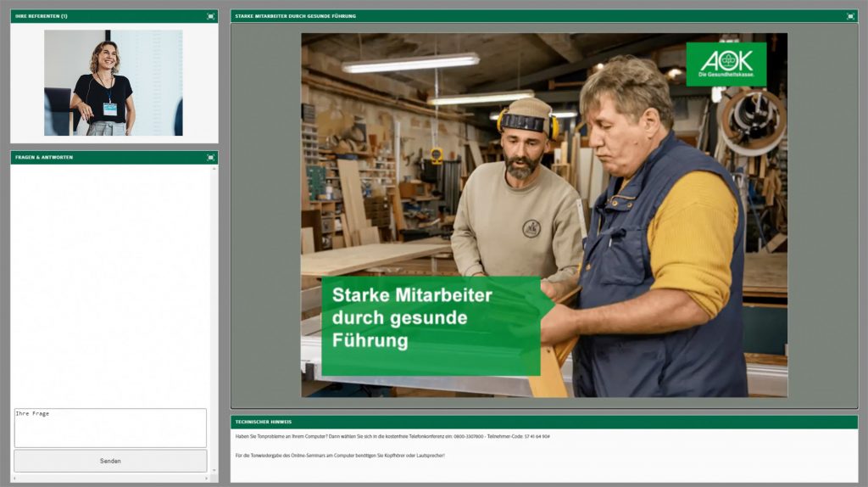Click the AOK logo on the slide
This screenshot has width=868, height=487.
(726, 64)
